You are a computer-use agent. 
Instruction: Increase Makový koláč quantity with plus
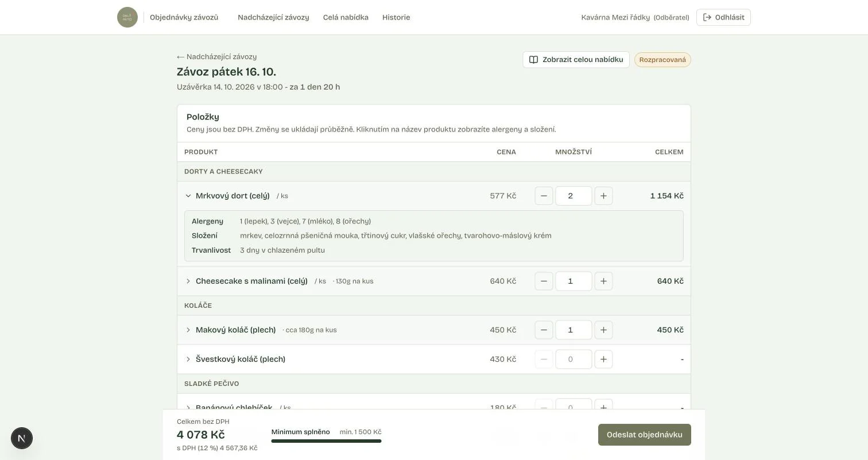click(603, 330)
